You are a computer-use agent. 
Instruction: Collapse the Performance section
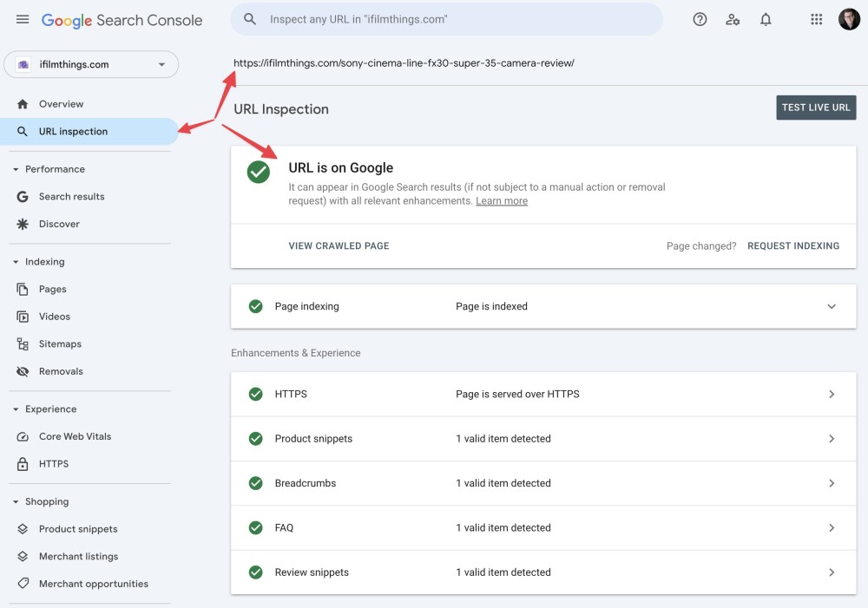(16, 169)
